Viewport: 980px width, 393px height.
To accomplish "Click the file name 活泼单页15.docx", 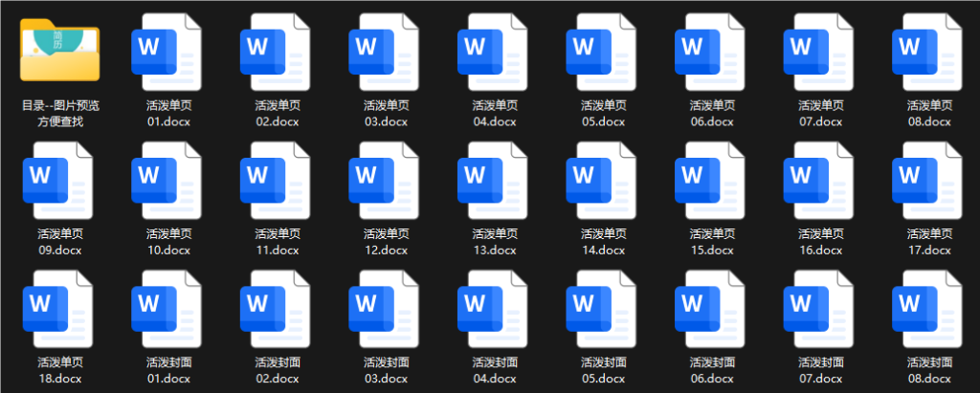I will (x=712, y=242).
